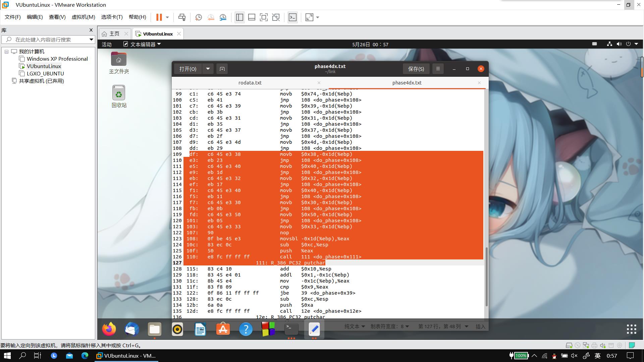Open LibreOffice Writer from the dock
644x362 pixels.
coord(200,329)
